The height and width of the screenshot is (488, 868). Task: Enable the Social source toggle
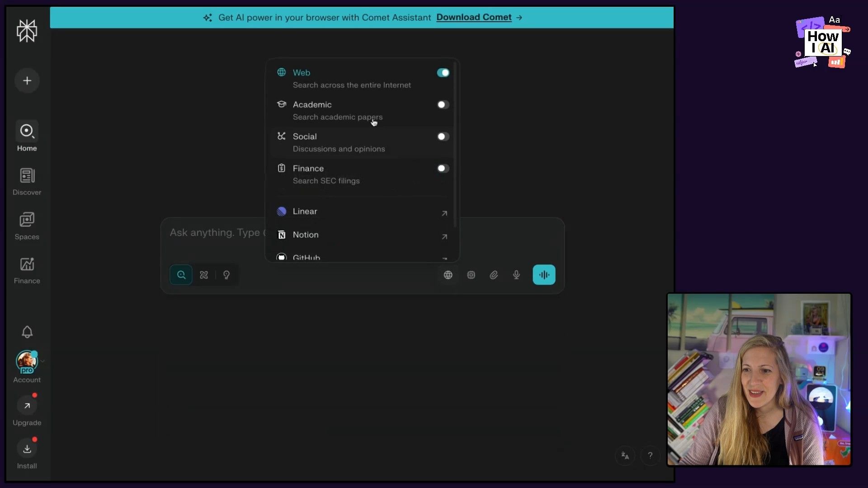point(443,136)
